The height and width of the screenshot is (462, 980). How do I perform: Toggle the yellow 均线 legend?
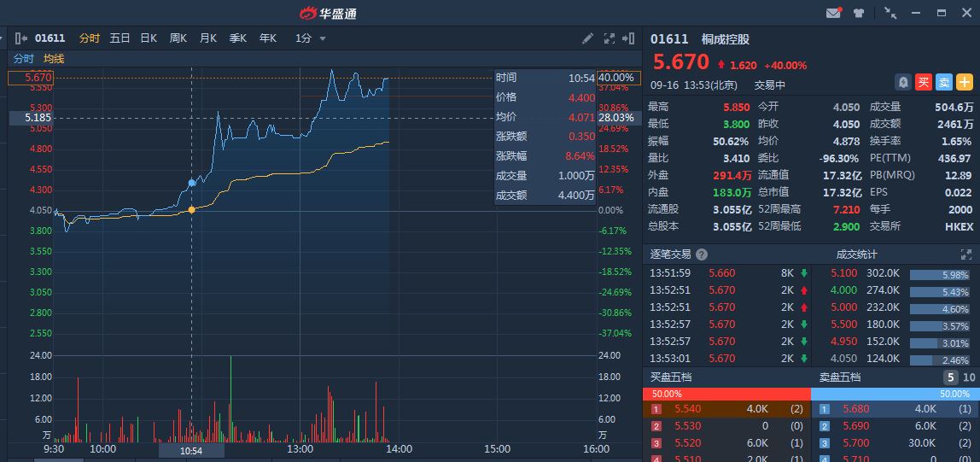pyautogui.click(x=54, y=59)
